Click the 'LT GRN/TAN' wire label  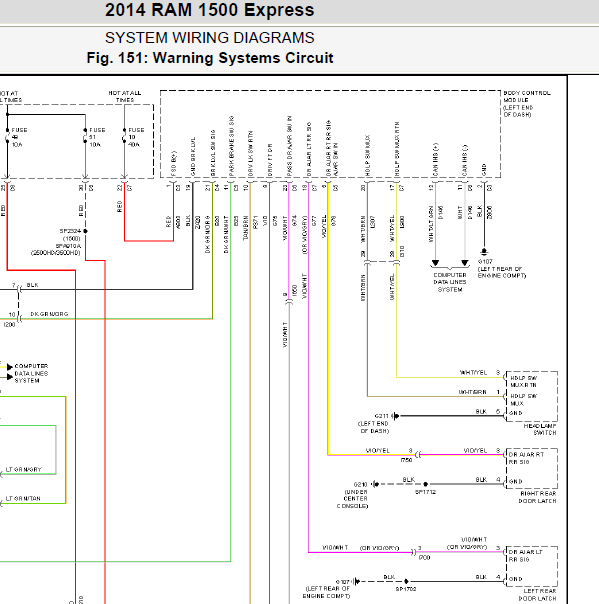23,498
